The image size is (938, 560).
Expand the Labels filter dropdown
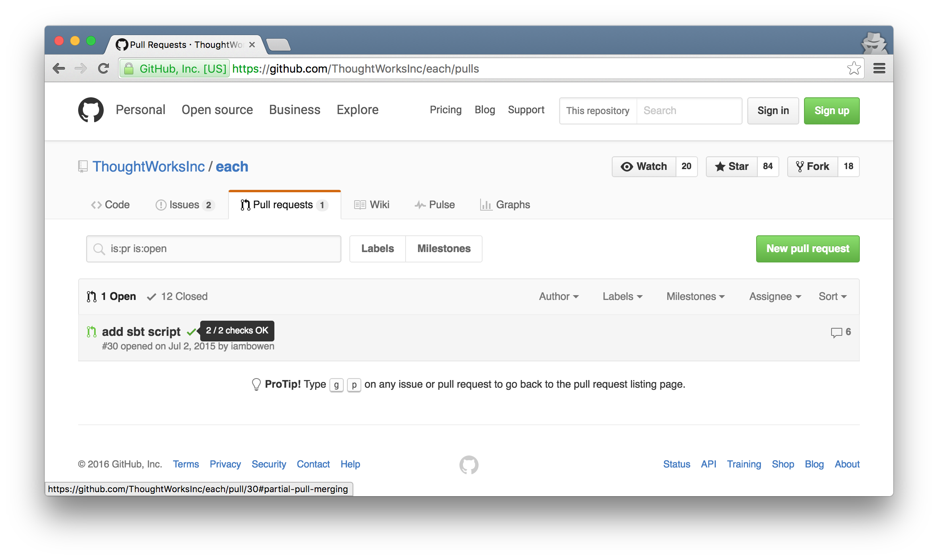(x=623, y=296)
